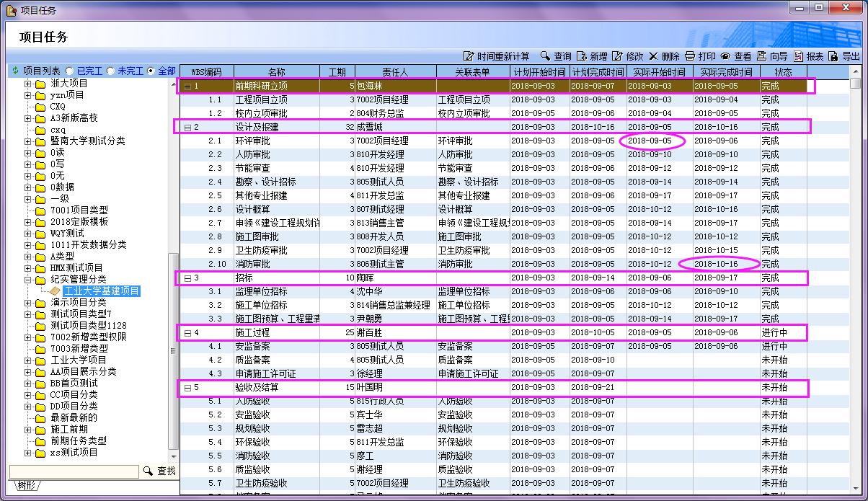Collapse WBS row 2 设计及报建
Screen dimensions: 868x501
tap(187, 128)
